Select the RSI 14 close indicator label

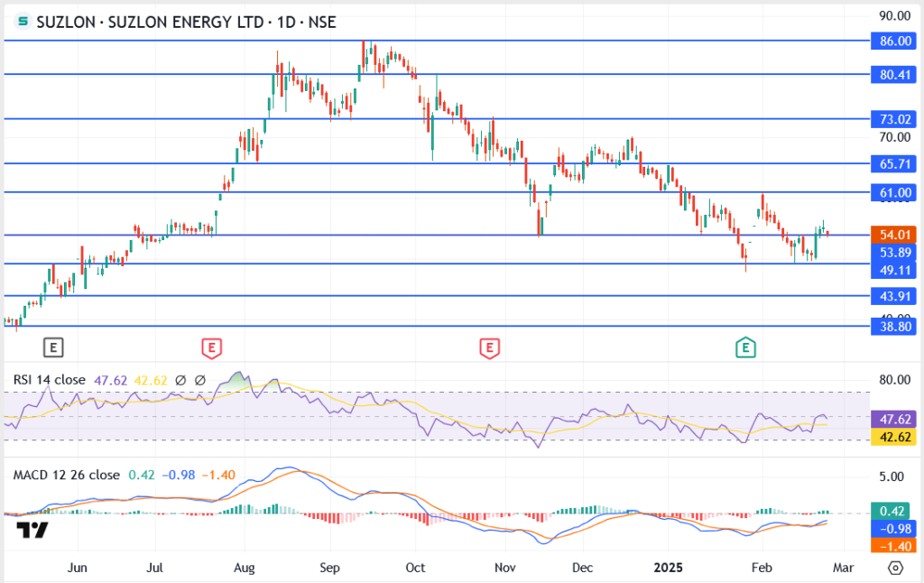click(49, 380)
